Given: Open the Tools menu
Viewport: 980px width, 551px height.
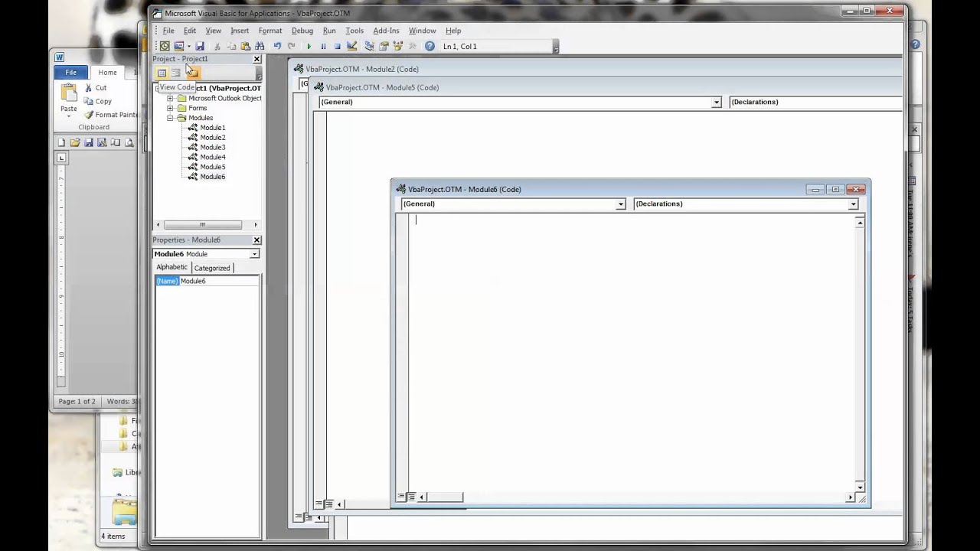Looking at the screenshot, I should [x=354, y=31].
